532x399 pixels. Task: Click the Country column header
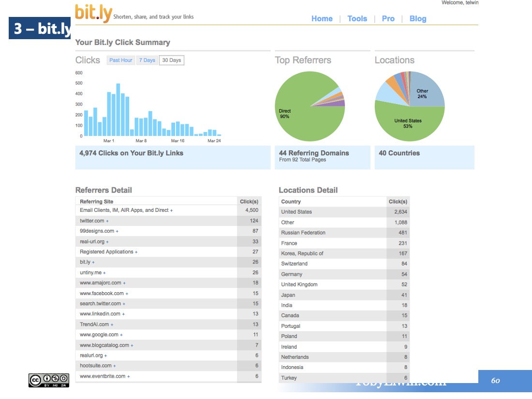point(291,202)
